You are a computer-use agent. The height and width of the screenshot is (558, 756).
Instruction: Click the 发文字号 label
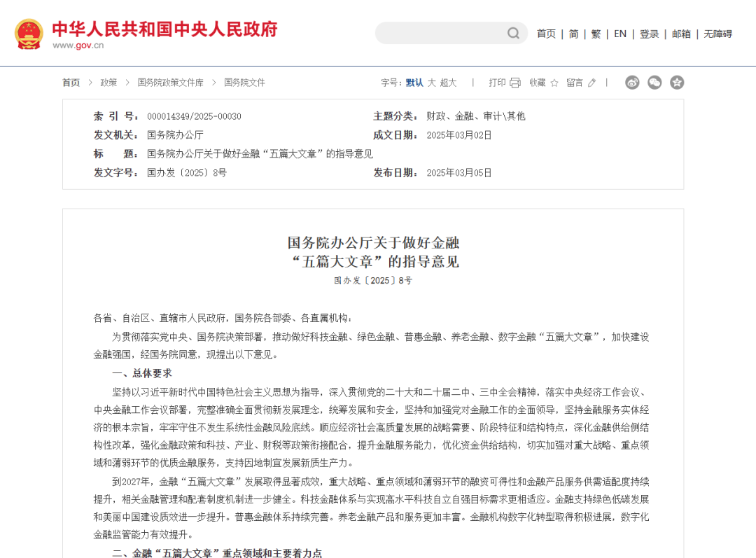(116, 173)
